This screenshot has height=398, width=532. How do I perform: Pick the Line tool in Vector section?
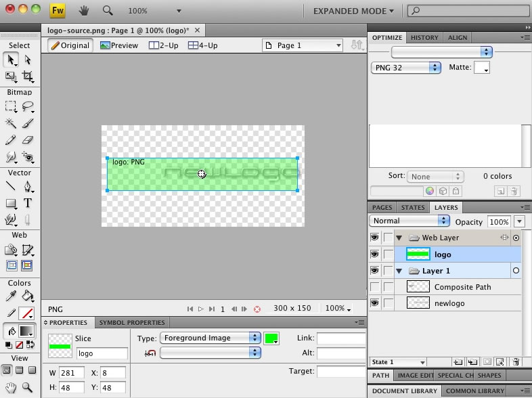11,187
